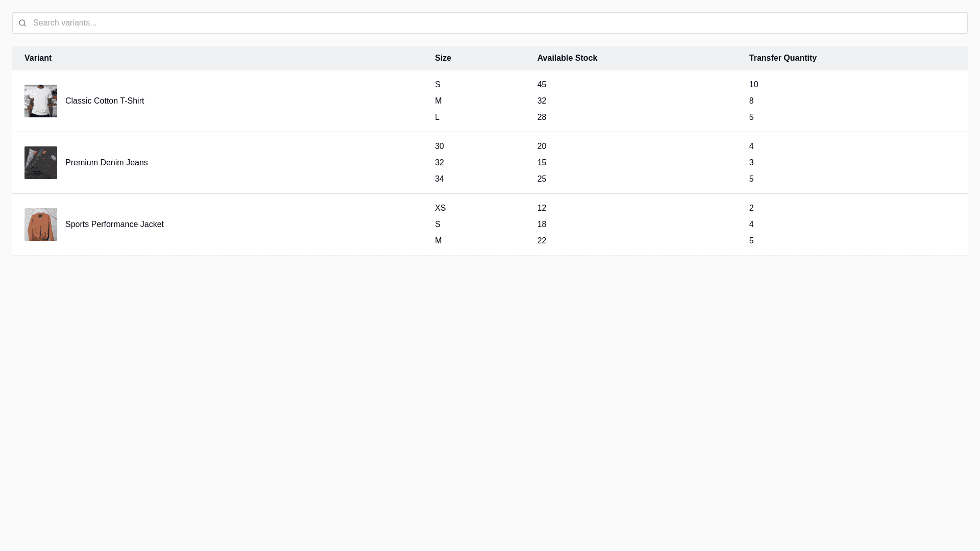Screen dimensions: 980x551
Task: Click transfer quantity 10 for T-Shirt S
Action: click(753, 85)
